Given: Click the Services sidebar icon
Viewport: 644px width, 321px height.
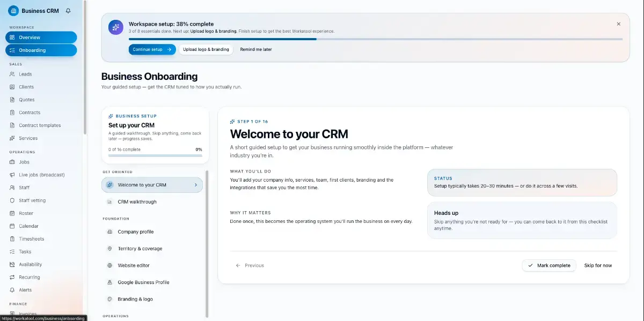Looking at the screenshot, I should 12,138.
